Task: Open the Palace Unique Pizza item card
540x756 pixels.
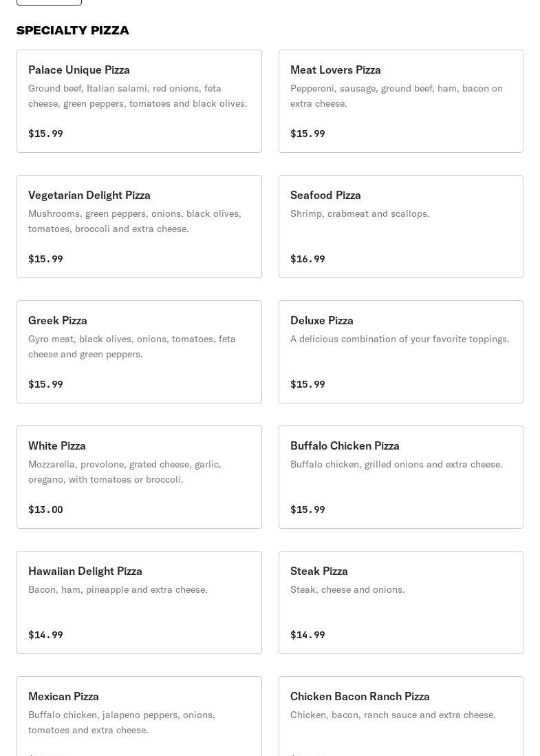Action: point(139,101)
